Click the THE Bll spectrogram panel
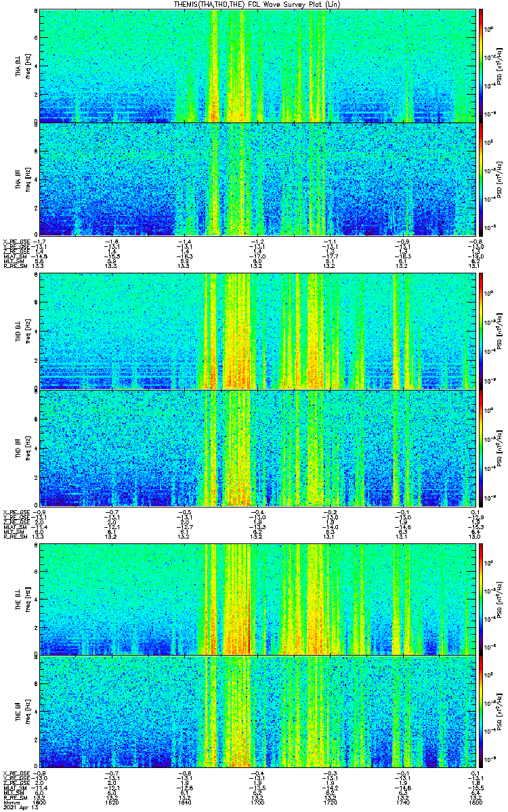This screenshot has height=812, width=508. point(256,713)
